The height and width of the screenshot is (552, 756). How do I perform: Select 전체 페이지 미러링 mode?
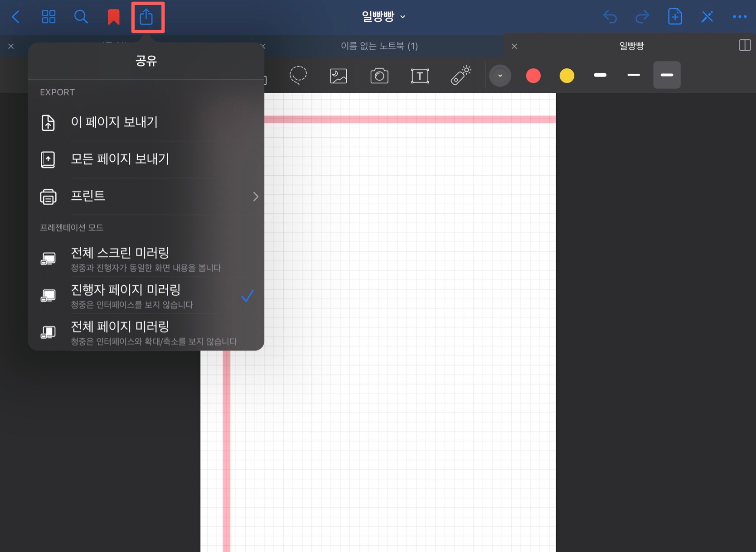(146, 332)
